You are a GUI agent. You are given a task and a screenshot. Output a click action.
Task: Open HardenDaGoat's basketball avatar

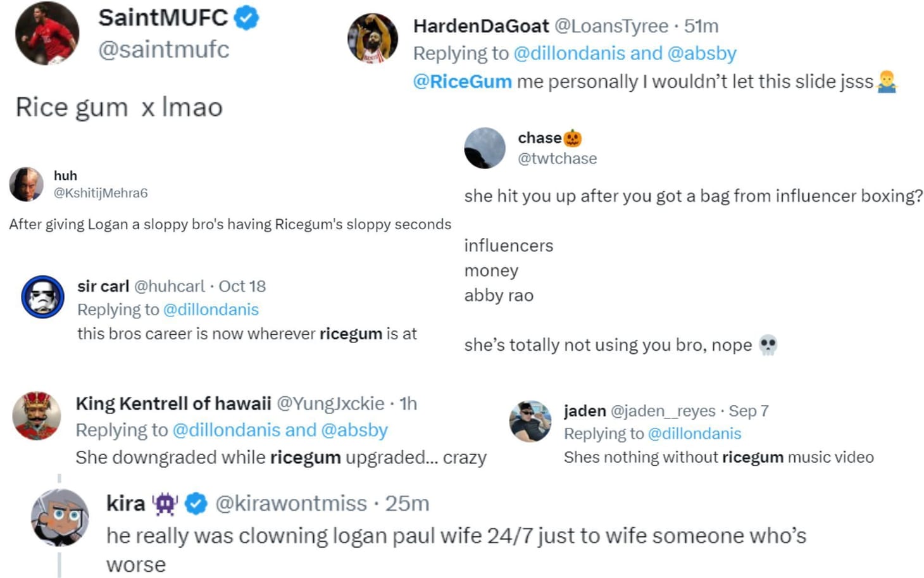[x=373, y=38]
